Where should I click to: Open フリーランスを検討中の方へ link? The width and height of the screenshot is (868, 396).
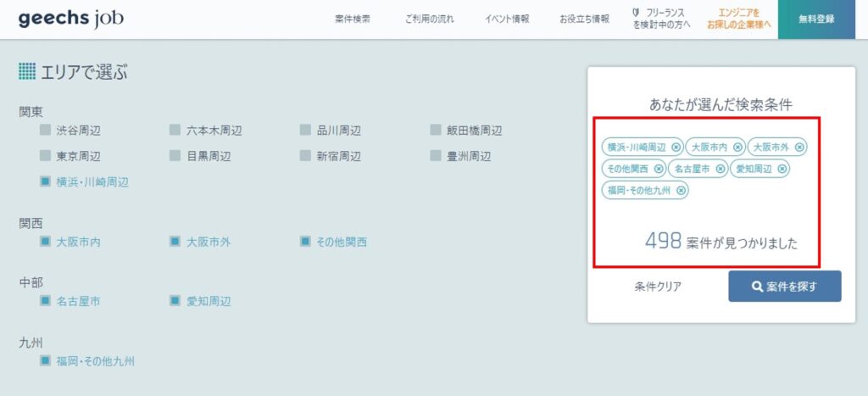(x=661, y=19)
